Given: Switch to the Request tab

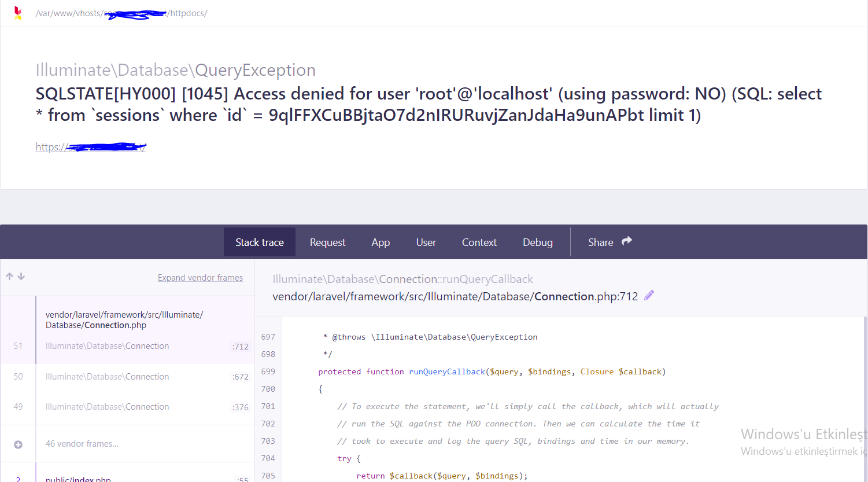Looking at the screenshot, I should pos(327,242).
